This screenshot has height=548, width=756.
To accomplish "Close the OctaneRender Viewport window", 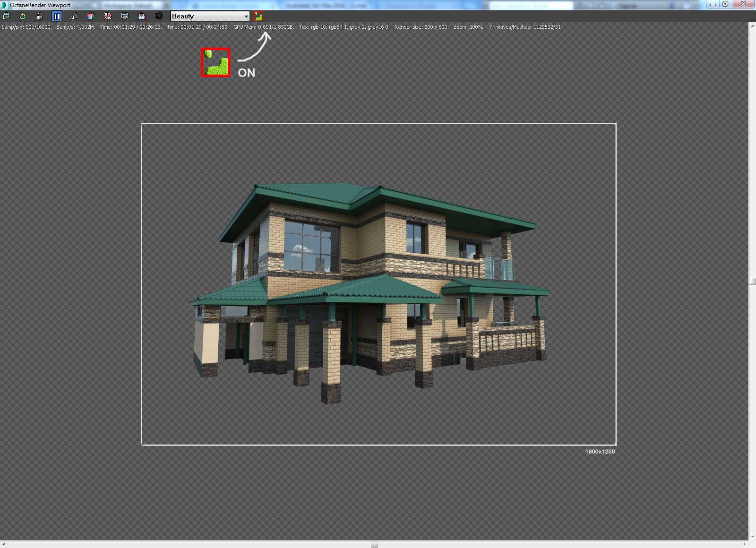I will (x=743, y=4).
